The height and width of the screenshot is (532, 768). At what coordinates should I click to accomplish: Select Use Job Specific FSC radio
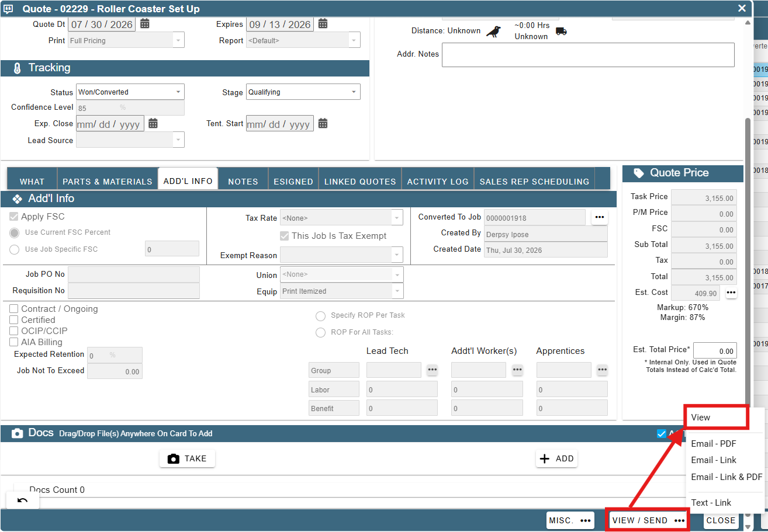(15, 249)
